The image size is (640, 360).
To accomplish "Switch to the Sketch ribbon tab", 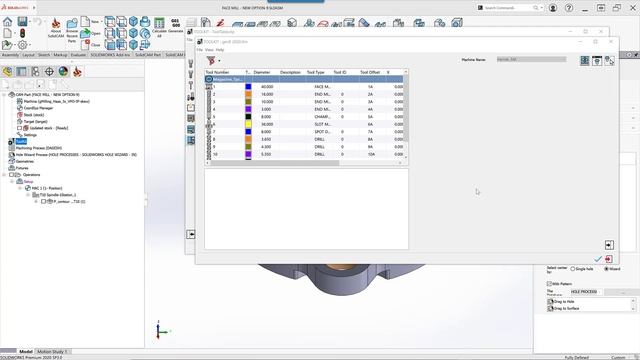I will click(x=44, y=55).
